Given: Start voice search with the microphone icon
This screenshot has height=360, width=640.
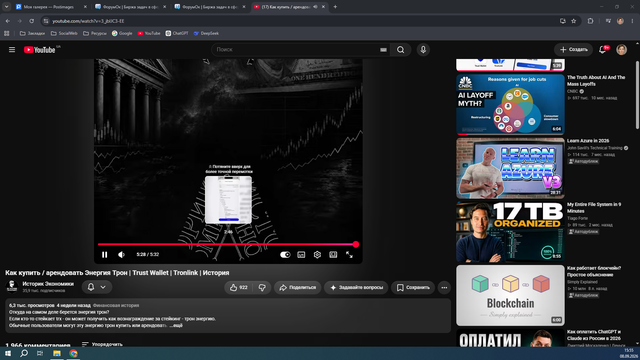Looking at the screenshot, I should 423,50.
